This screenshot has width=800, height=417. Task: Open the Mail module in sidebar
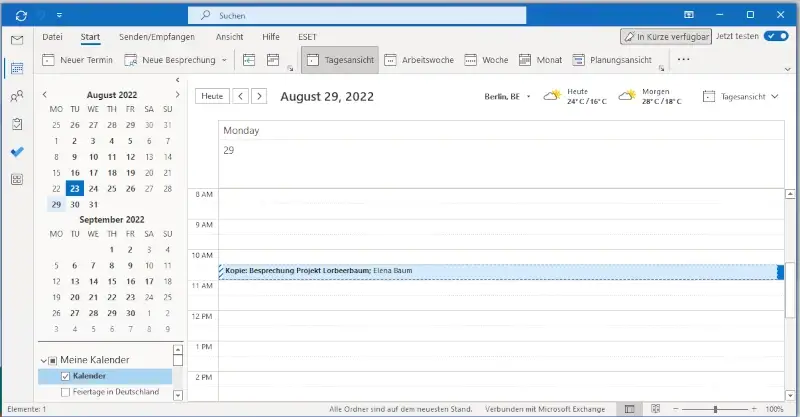pyautogui.click(x=17, y=40)
